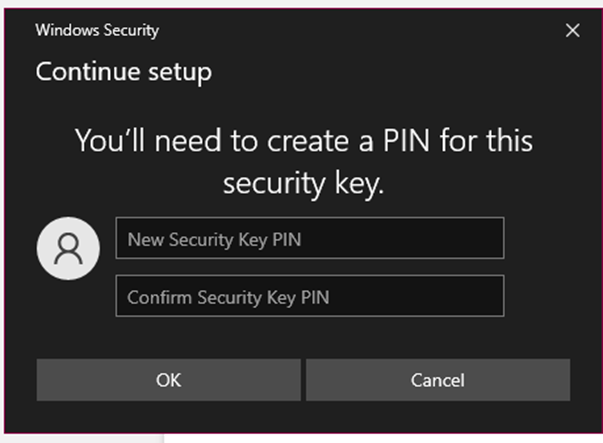Dismiss dialog using the X icon

[573, 30]
